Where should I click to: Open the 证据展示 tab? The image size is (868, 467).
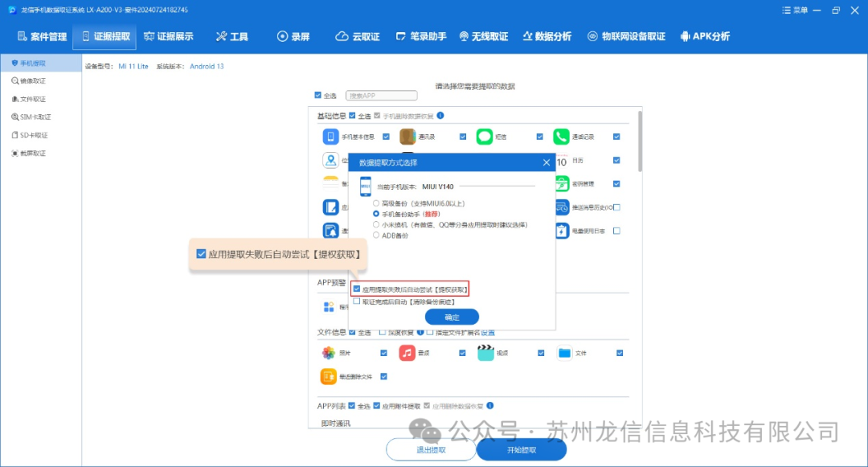pyautogui.click(x=168, y=36)
